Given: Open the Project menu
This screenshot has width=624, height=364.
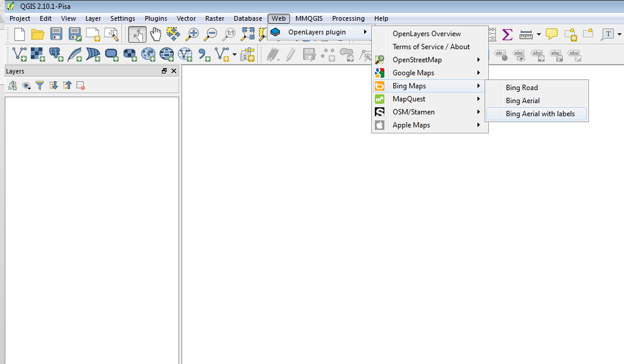Looking at the screenshot, I should [20, 18].
